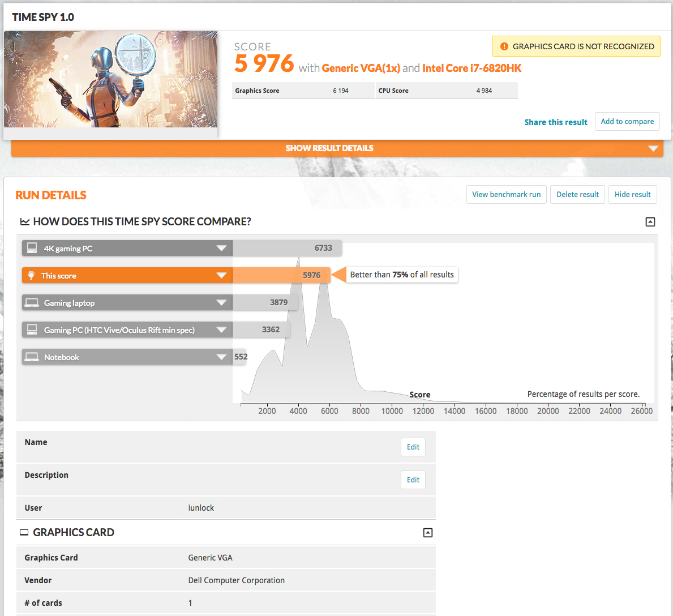This screenshot has height=616, width=673.
Task: Click the 'Better than 75% of all results' tooltip
Action: 402,275
